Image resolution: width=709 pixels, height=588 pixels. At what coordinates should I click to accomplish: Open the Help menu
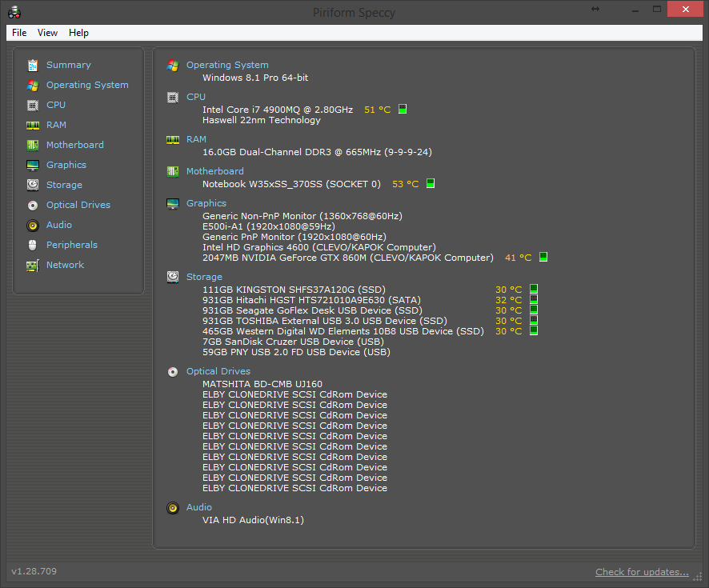pyautogui.click(x=78, y=33)
